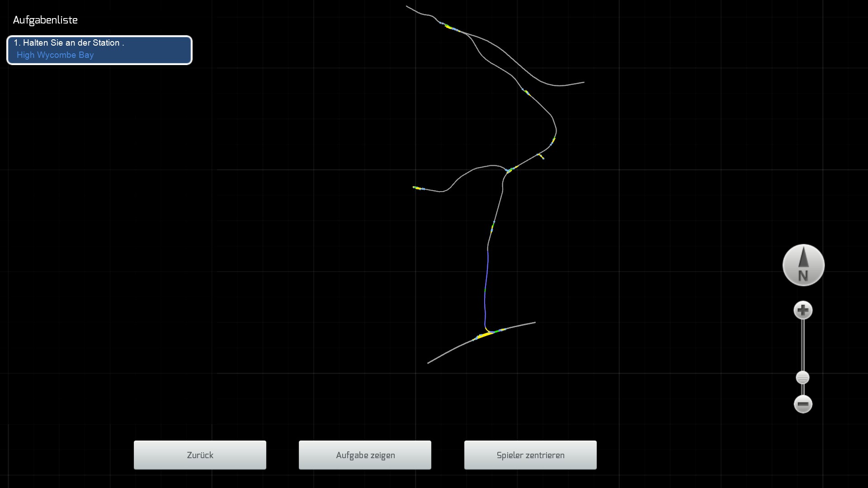
Task: Click zoom slider track above the handle
Action: click(803, 343)
